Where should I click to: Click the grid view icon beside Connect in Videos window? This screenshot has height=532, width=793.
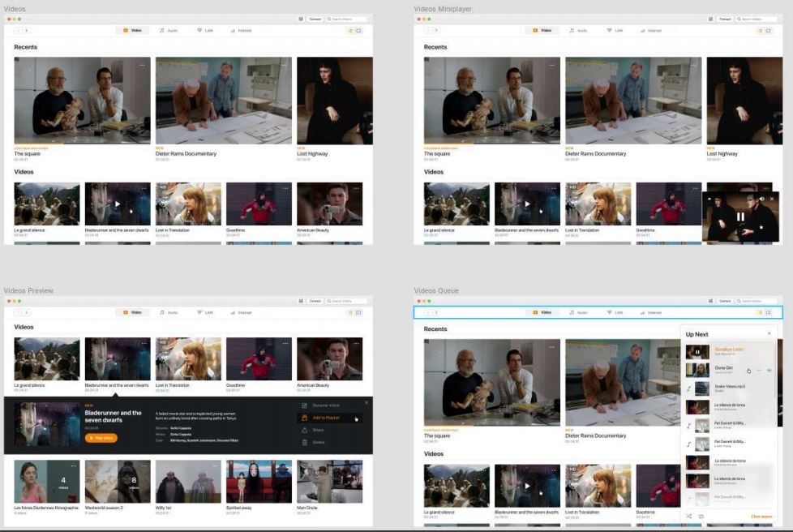(x=301, y=19)
